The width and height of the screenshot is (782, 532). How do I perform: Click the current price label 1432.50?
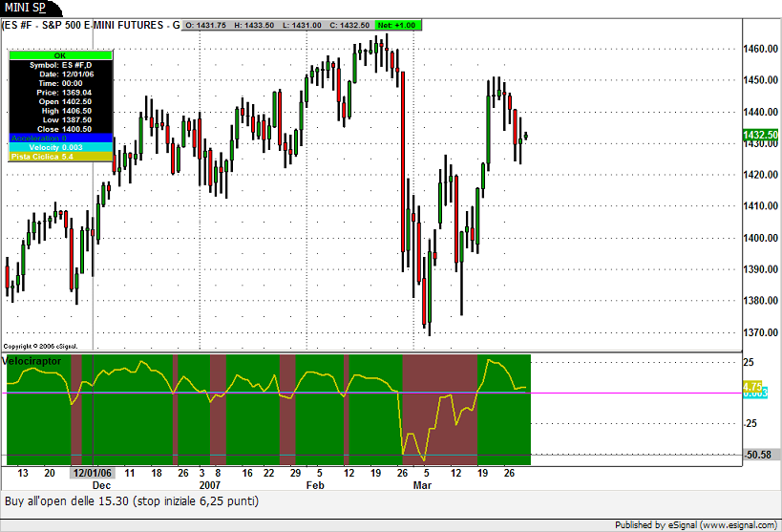pyautogui.click(x=761, y=137)
